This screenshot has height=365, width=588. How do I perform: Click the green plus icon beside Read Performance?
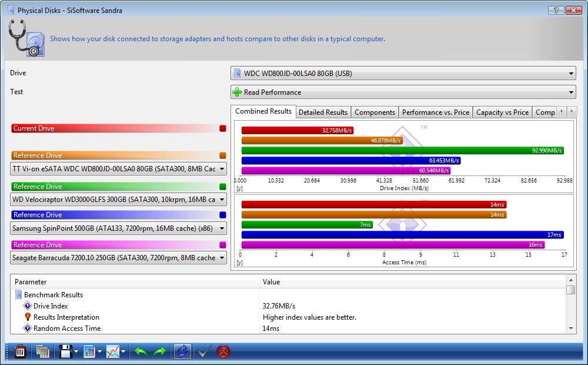237,92
